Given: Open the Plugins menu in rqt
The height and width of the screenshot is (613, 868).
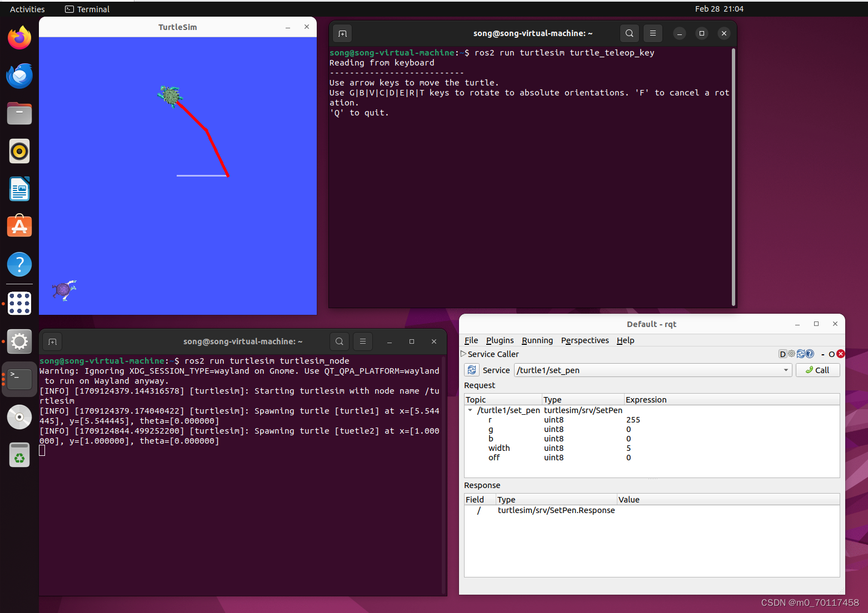Looking at the screenshot, I should coord(499,340).
